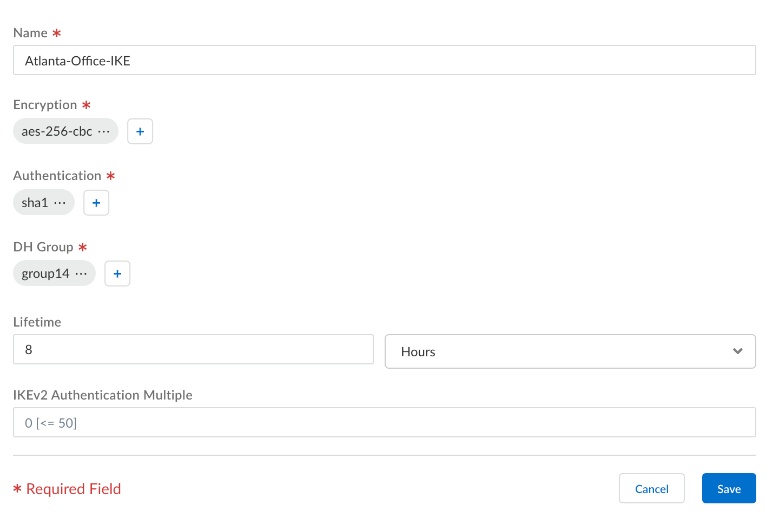This screenshot has width=766, height=532.
Task: Click the IKEv2 Authentication Multiple input
Action: pyautogui.click(x=384, y=423)
